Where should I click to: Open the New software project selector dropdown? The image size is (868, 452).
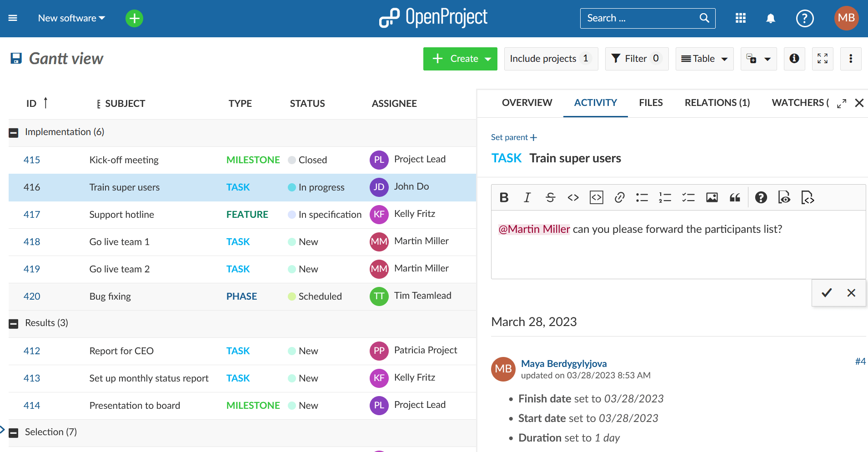click(71, 18)
